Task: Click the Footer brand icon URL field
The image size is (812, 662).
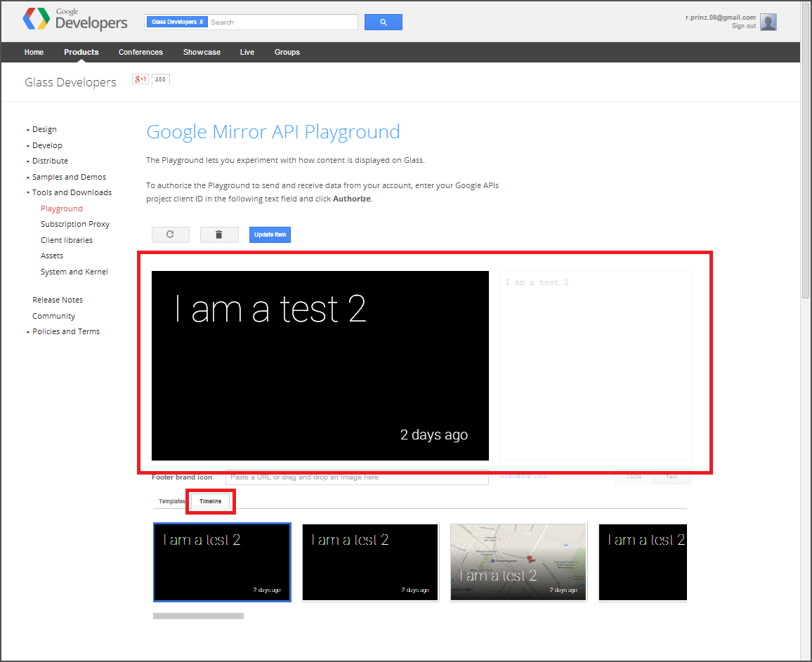Action: [x=357, y=477]
